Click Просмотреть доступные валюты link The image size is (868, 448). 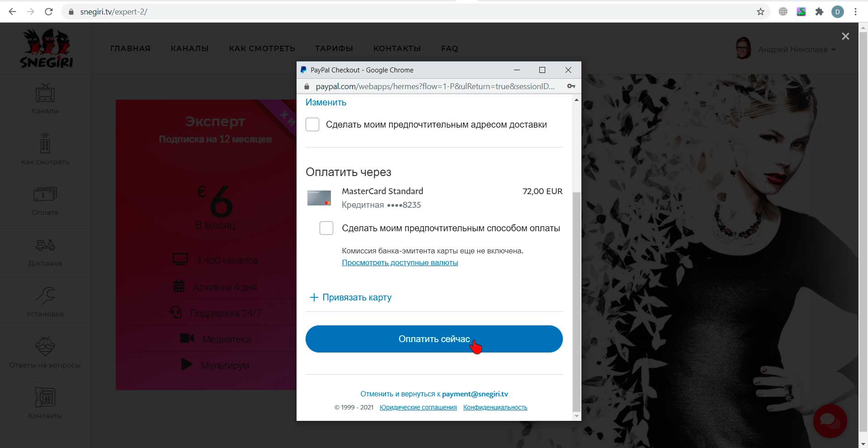coord(400,262)
